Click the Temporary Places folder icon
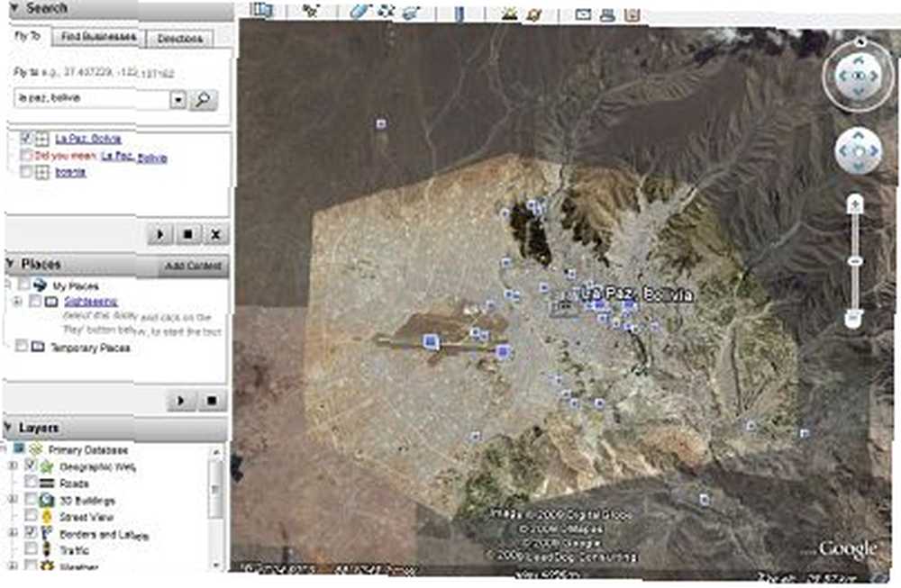 click(38, 347)
